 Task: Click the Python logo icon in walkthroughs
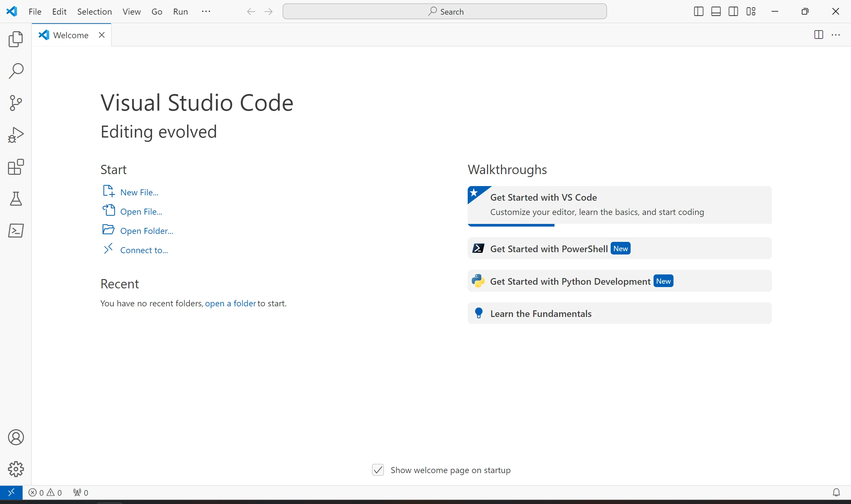coord(478,281)
